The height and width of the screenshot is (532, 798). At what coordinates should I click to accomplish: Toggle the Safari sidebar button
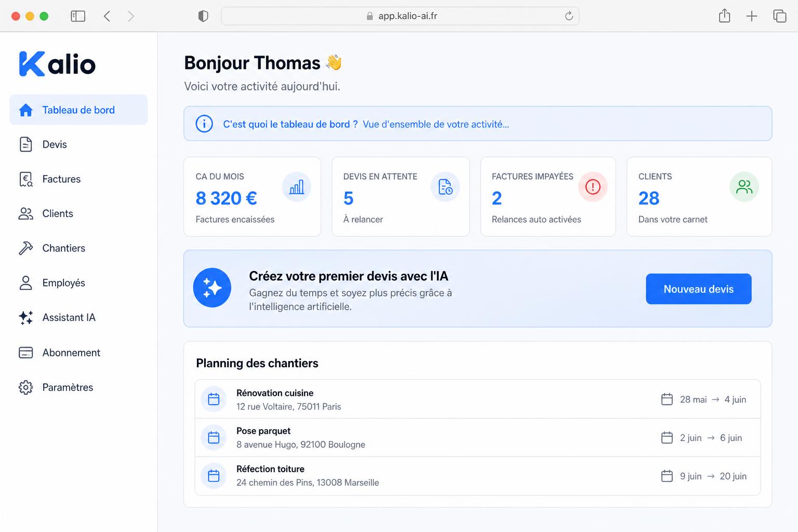pos(78,16)
